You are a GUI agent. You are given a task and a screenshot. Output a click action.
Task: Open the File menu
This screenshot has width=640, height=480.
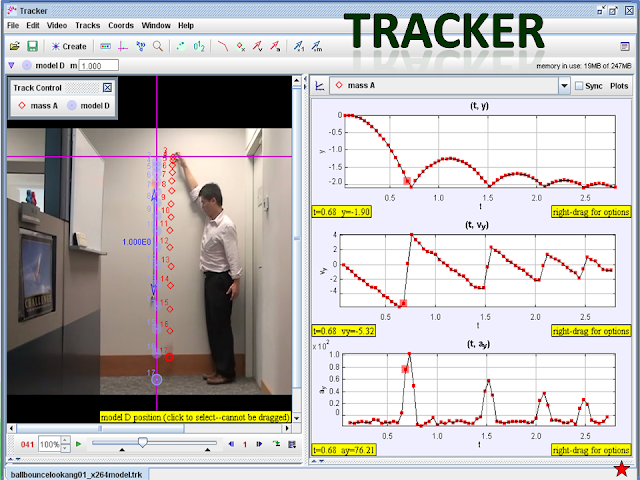[13, 26]
